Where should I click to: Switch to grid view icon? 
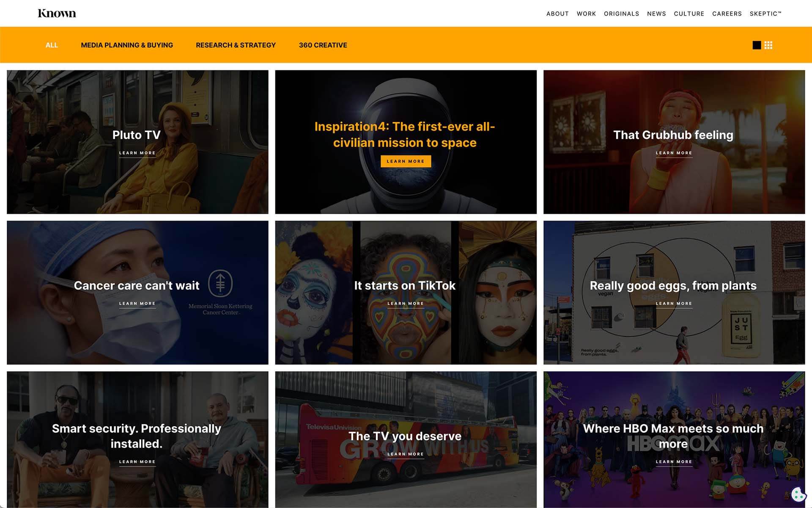[x=768, y=45]
